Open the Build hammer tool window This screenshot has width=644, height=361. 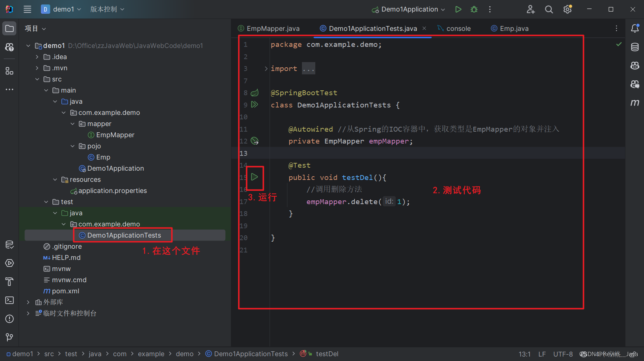pos(9,281)
